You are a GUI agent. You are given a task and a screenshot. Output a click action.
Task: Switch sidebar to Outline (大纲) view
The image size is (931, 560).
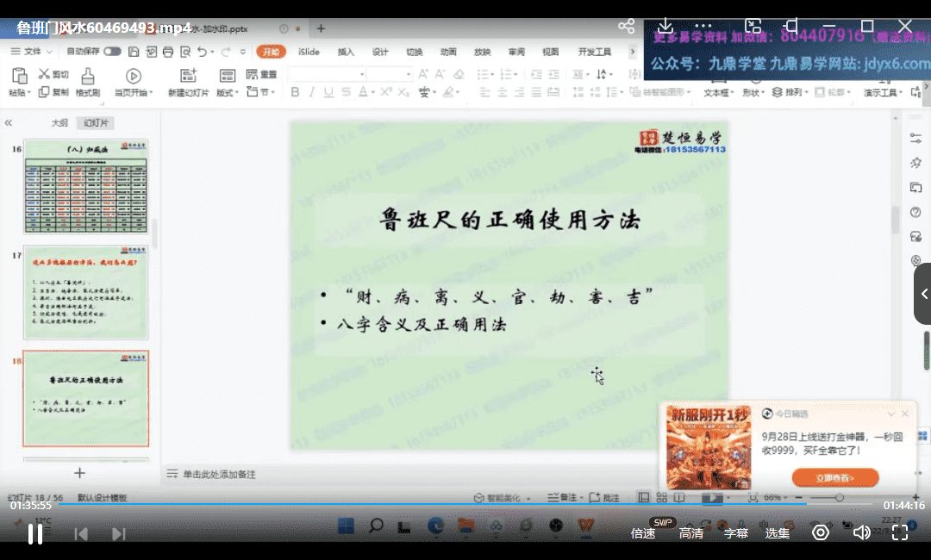click(x=59, y=123)
